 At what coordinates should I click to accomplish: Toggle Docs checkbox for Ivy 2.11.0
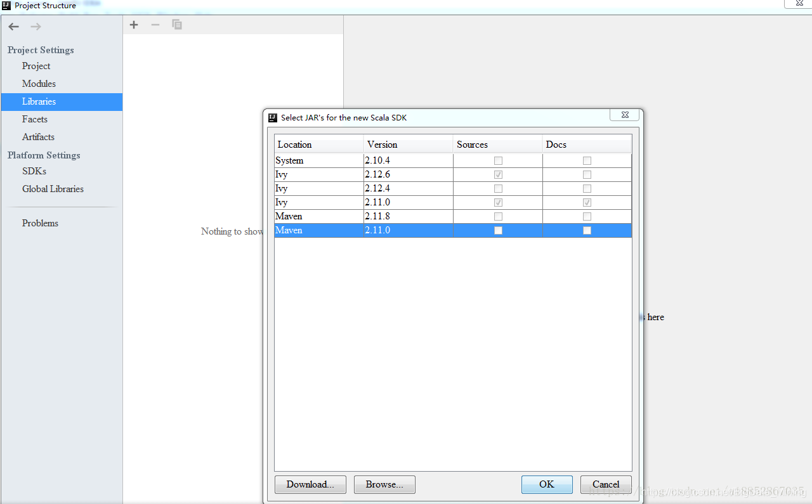coord(587,203)
